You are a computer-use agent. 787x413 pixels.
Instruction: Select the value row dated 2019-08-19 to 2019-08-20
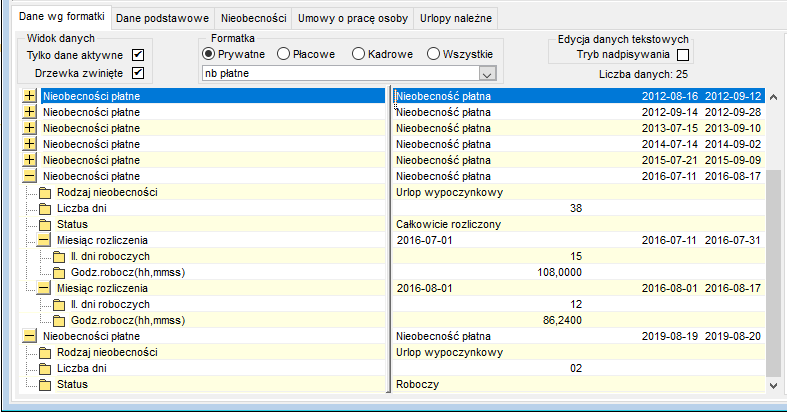point(579,336)
